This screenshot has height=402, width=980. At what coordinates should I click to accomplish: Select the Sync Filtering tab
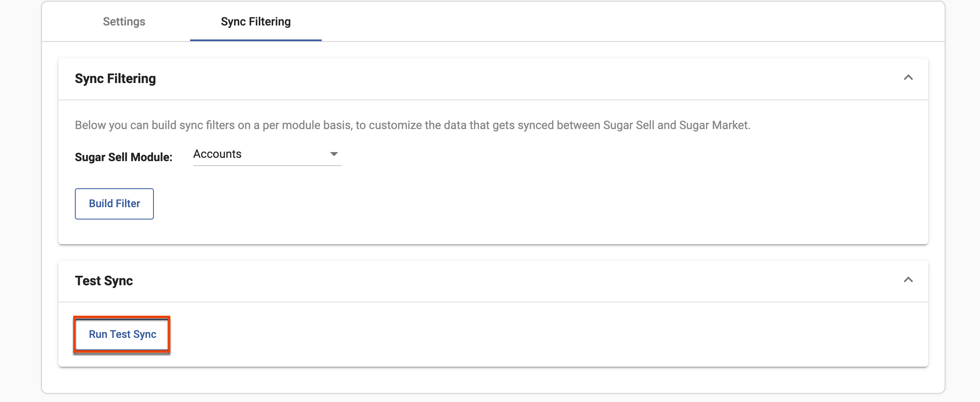click(255, 21)
